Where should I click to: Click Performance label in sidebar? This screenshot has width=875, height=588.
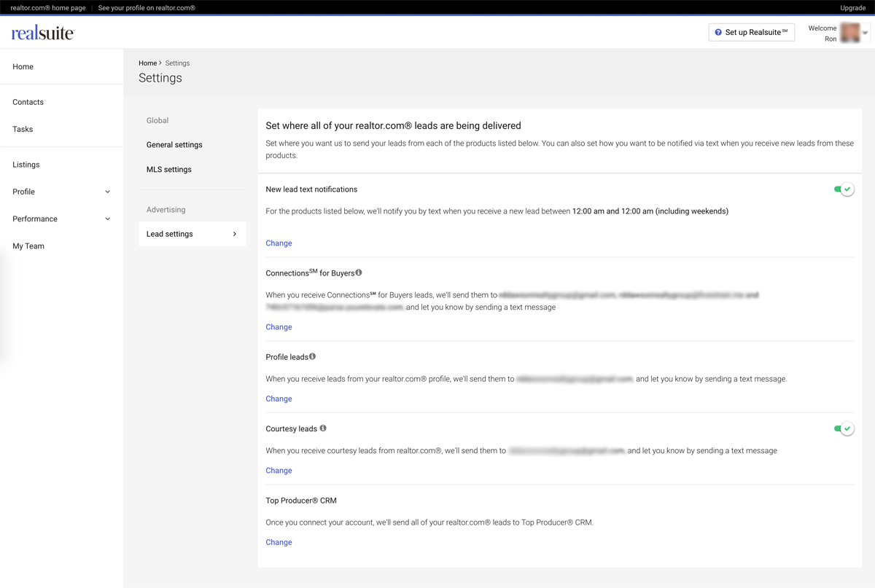[x=35, y=219]
